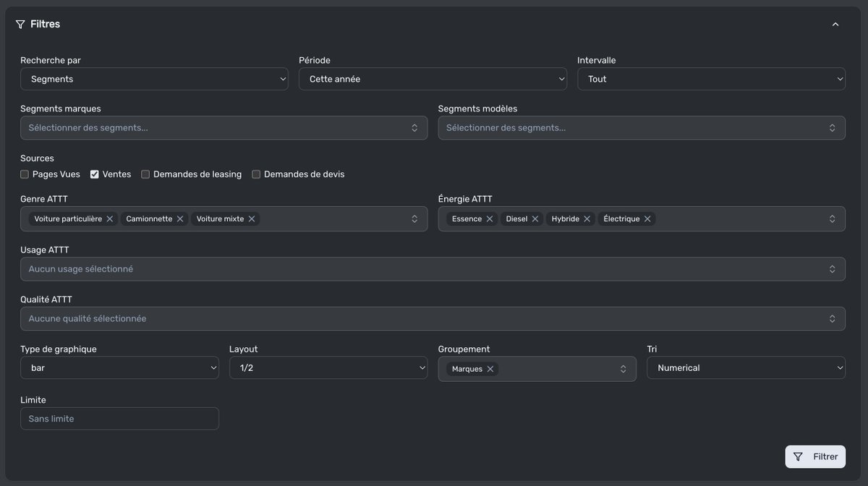
Task: Uncheck the Ventes checkbox
Action: [95, 174]
